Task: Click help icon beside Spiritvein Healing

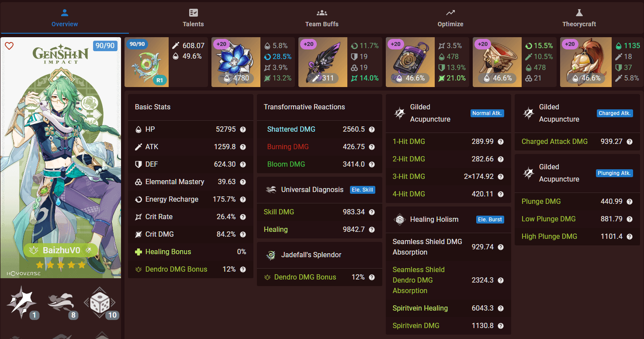Action: pos(501,308)
